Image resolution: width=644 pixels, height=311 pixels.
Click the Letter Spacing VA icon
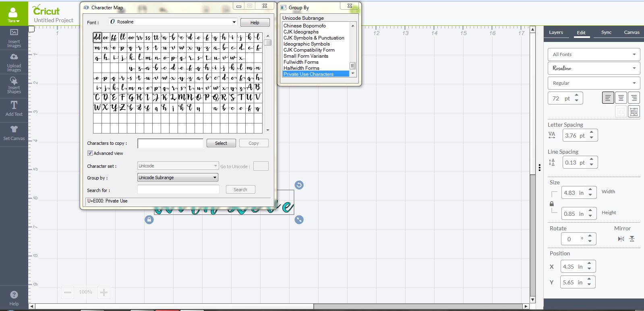[x=552, y=135]
